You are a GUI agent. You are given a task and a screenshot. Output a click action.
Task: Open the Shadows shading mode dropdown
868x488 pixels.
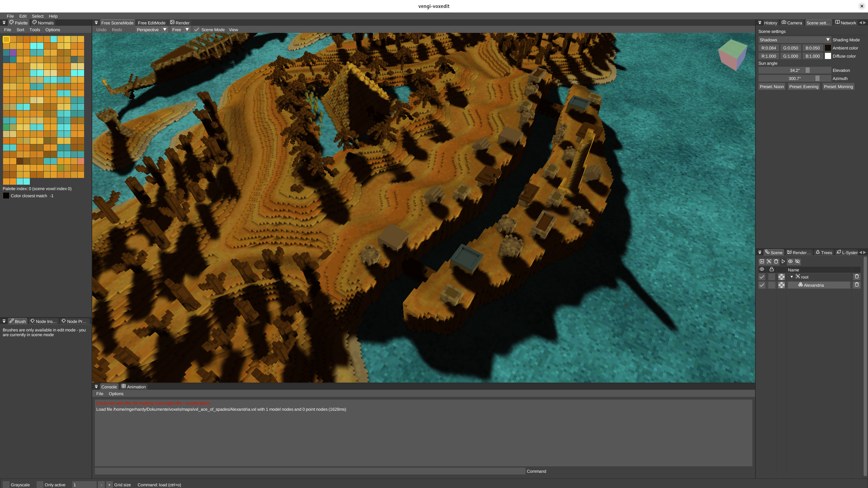point(794,40)
